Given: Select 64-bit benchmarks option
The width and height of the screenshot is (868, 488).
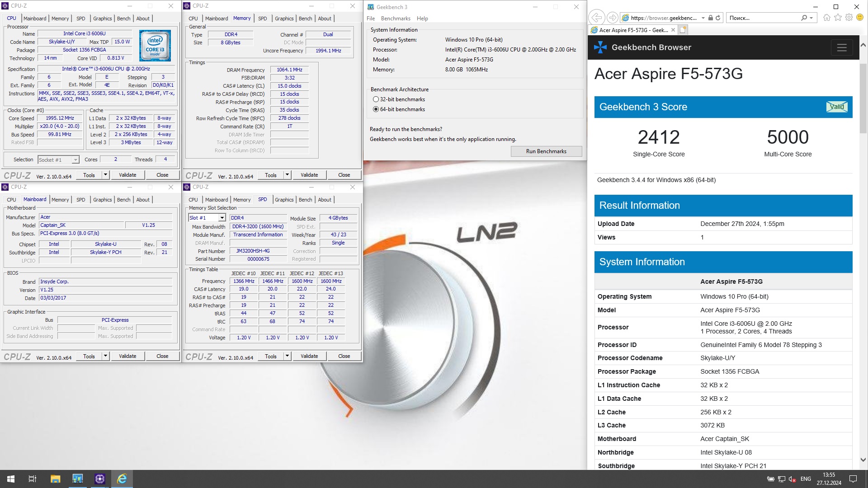Looking at the screenshot, I should pyautogui.click(x=376, y=109).
